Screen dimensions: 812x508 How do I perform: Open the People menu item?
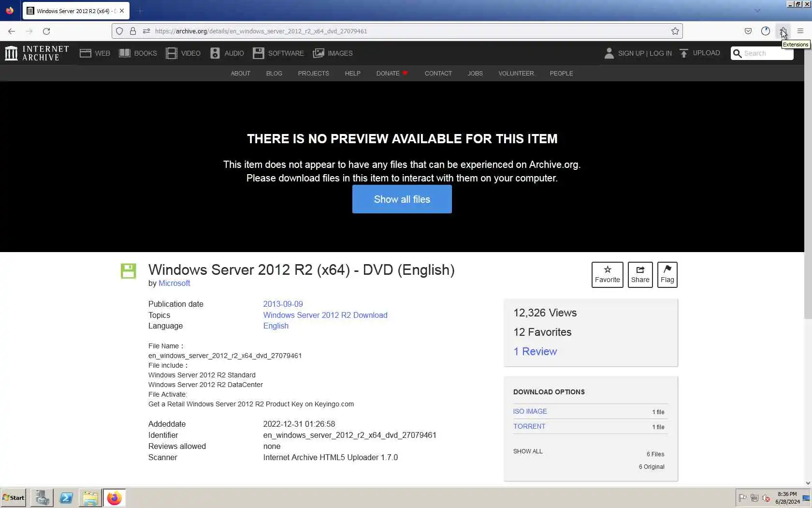[561, 74]
